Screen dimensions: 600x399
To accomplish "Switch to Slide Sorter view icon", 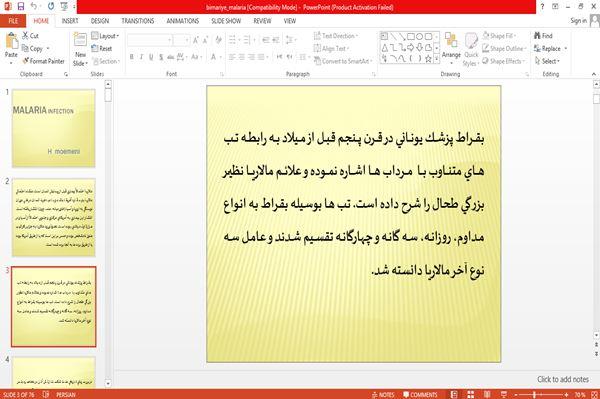I will pos(471,394).
